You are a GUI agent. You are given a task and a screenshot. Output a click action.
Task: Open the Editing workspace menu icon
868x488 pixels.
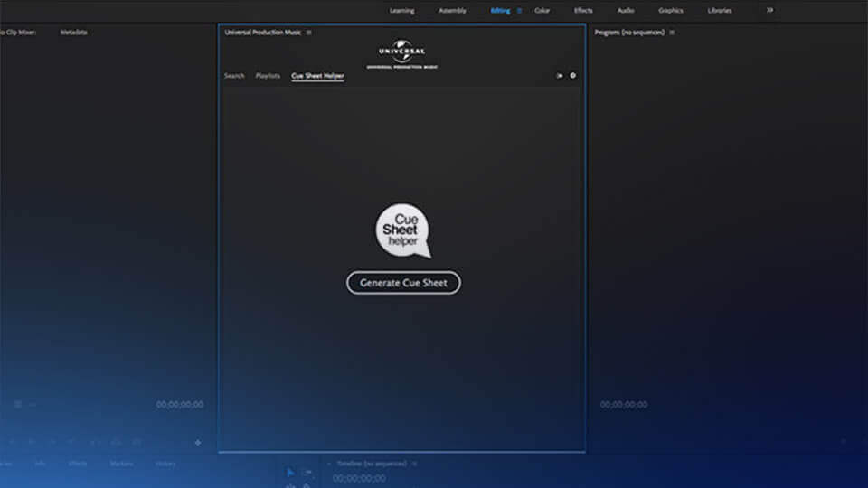click(519, 11)
